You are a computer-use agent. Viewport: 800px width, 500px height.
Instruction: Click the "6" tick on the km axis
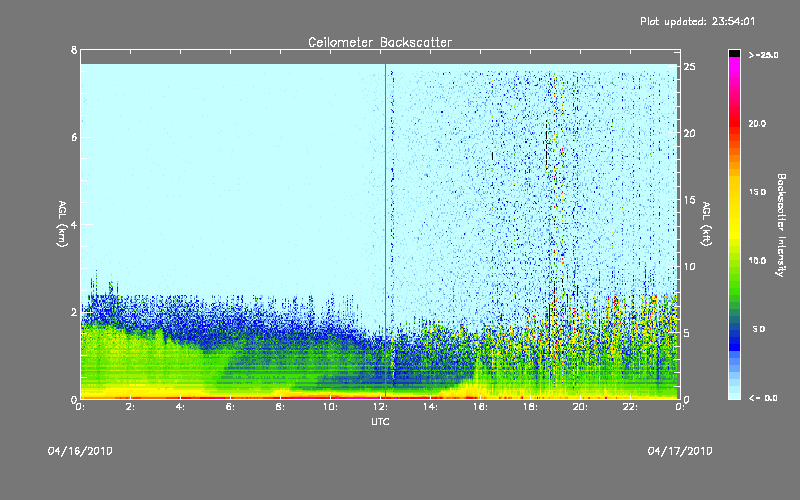point(74,137)
